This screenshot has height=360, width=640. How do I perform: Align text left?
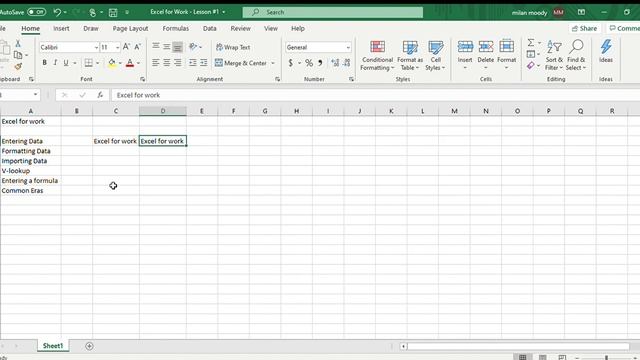[156, 63]
